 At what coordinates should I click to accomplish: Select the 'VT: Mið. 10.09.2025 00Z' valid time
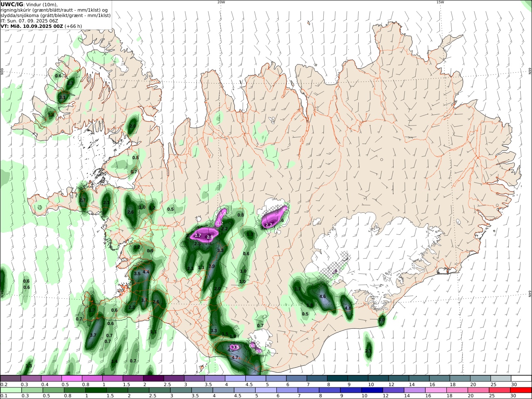[32, 26]
